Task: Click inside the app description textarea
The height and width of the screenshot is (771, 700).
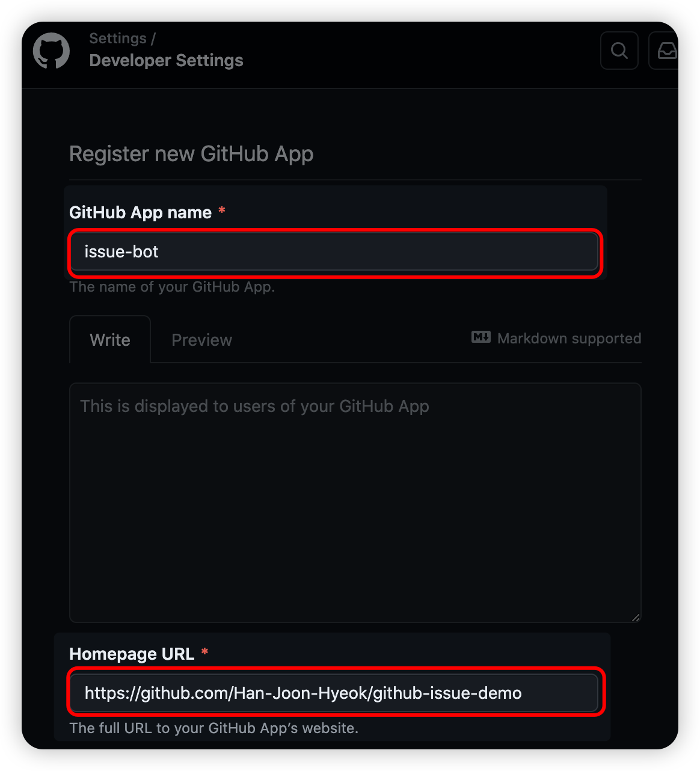Action: [355, 502]
